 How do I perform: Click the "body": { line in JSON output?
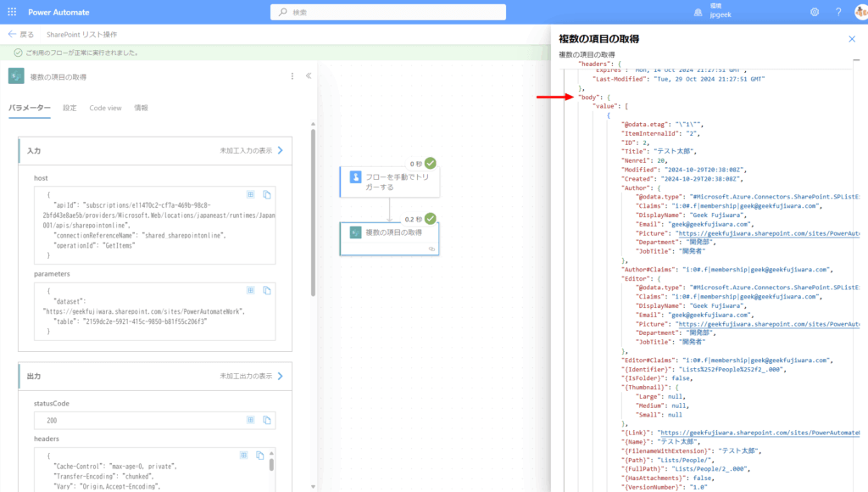point(594,97)
